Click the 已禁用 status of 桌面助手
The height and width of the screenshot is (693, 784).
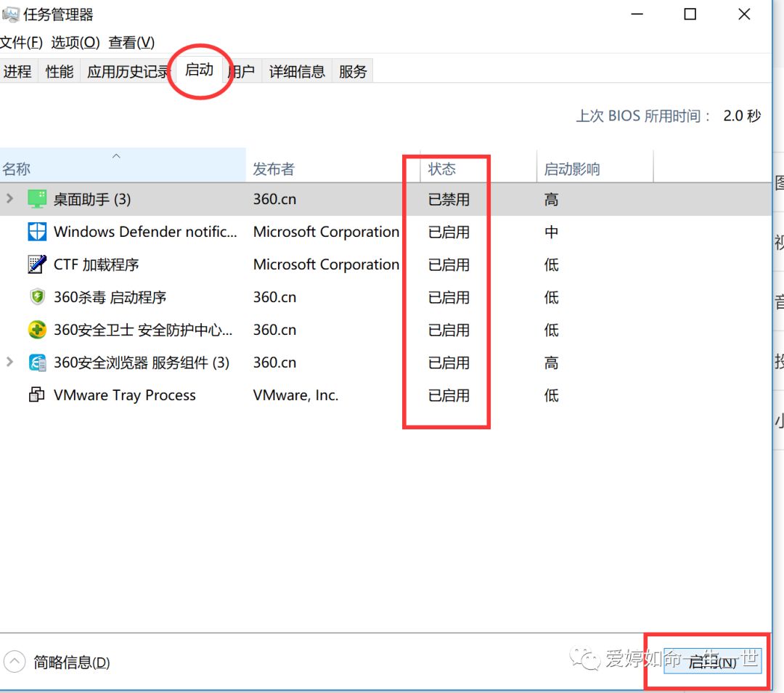click(x=449, y=199)
